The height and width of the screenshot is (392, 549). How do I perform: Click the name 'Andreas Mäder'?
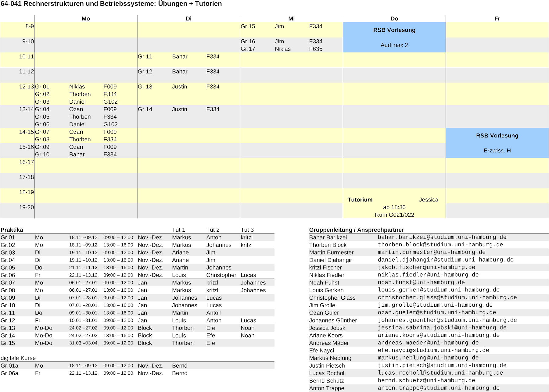click(329, 343)
